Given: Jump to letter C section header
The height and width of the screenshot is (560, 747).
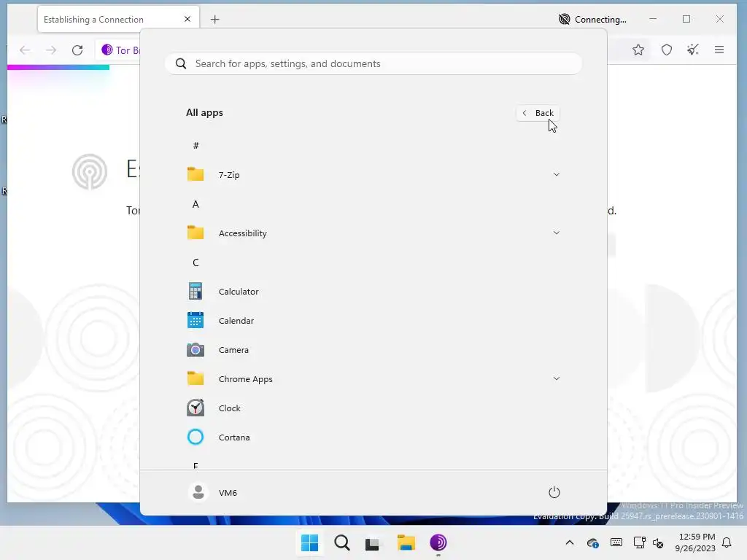Looking at the screenshot, I should pos(196,262).
